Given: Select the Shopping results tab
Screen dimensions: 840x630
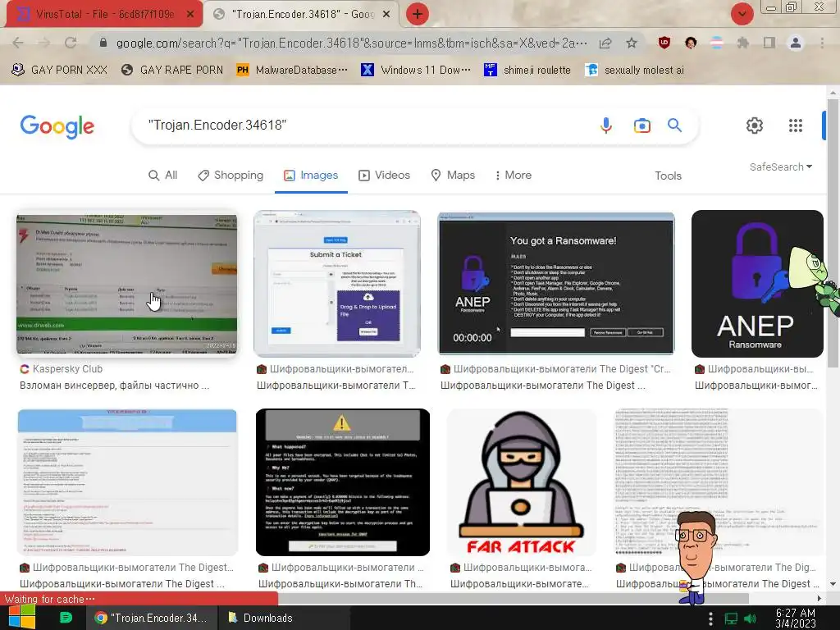Looking at the screenshot, I should [231, 176].
